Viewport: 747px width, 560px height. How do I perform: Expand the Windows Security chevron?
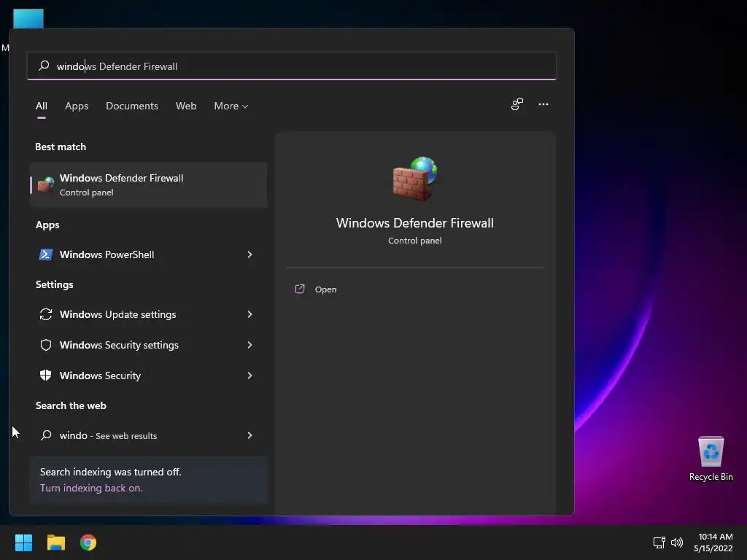(x=249, y=376)
